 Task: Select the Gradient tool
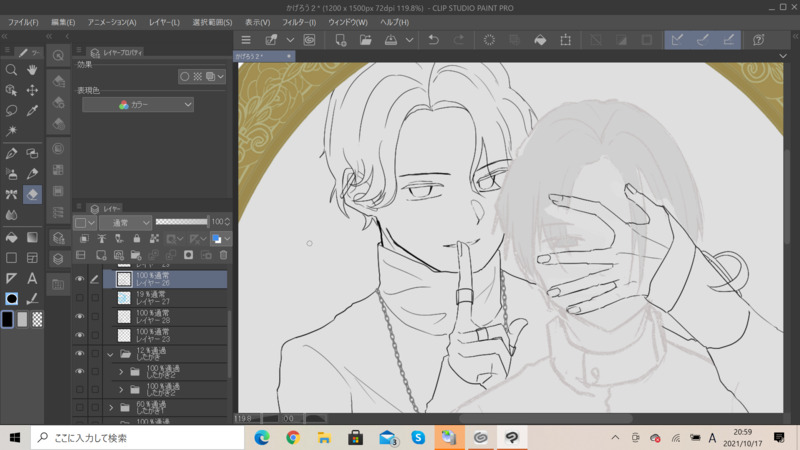pos(32,237)
